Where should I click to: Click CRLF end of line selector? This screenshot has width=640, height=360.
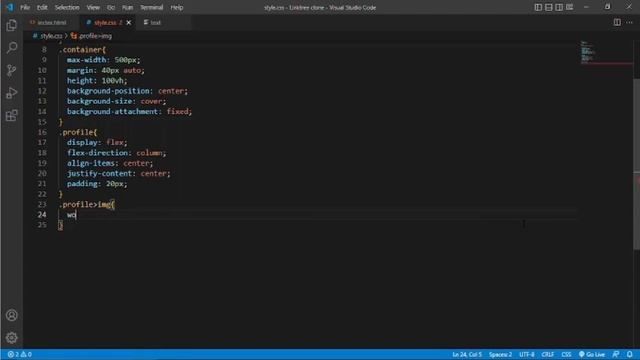point(548,354)
